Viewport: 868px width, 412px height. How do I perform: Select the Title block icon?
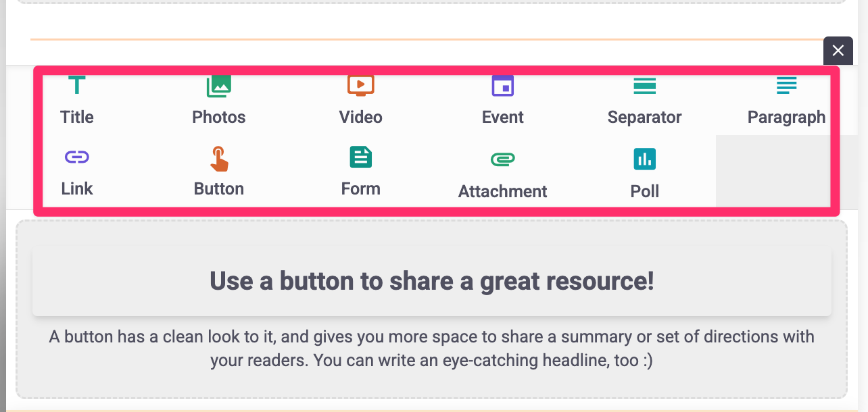tap(77, 86)
